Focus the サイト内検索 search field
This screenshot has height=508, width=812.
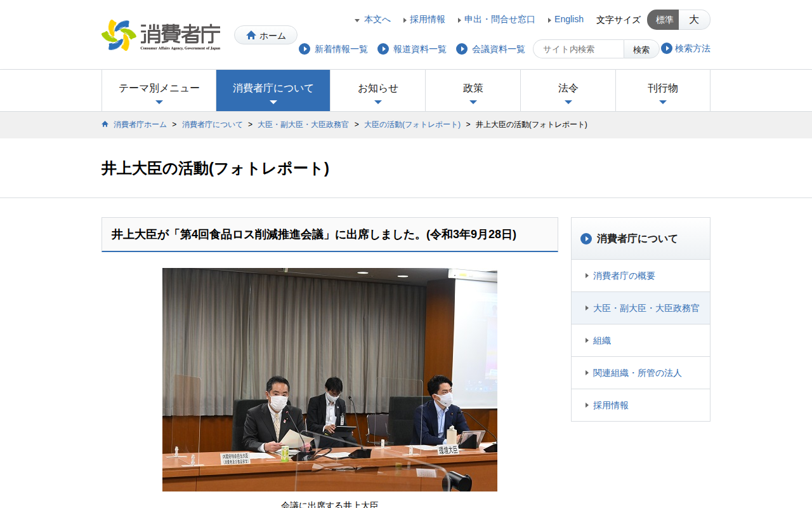point(579,49)
